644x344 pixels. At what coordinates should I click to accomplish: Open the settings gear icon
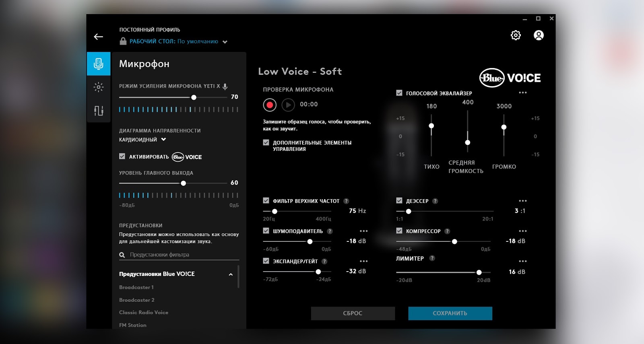click(x=516, y=35)
